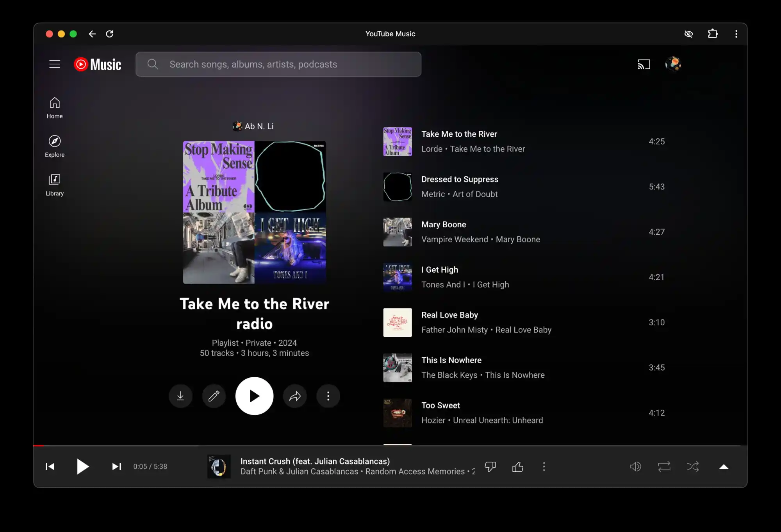Open the Lorde artist link
The image size is (781, 532).
432,149
